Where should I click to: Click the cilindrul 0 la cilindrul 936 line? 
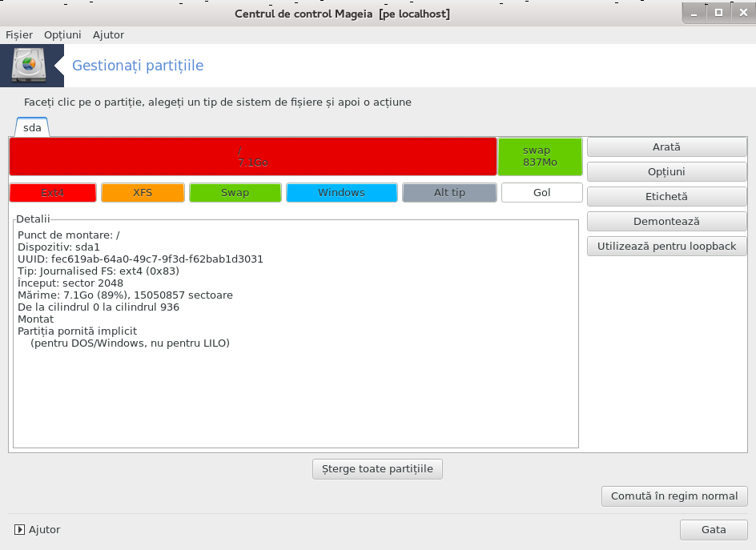click(x=99, y=307)
